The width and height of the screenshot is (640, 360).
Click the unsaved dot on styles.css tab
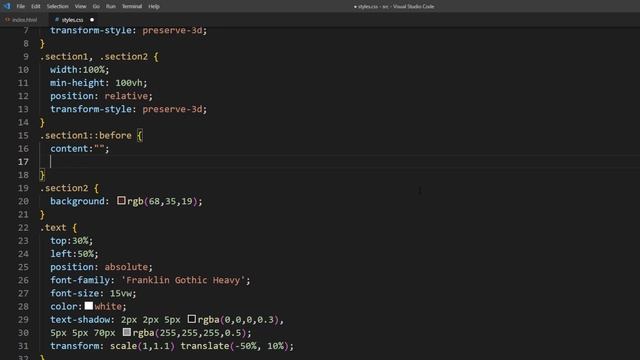(92, 20)
